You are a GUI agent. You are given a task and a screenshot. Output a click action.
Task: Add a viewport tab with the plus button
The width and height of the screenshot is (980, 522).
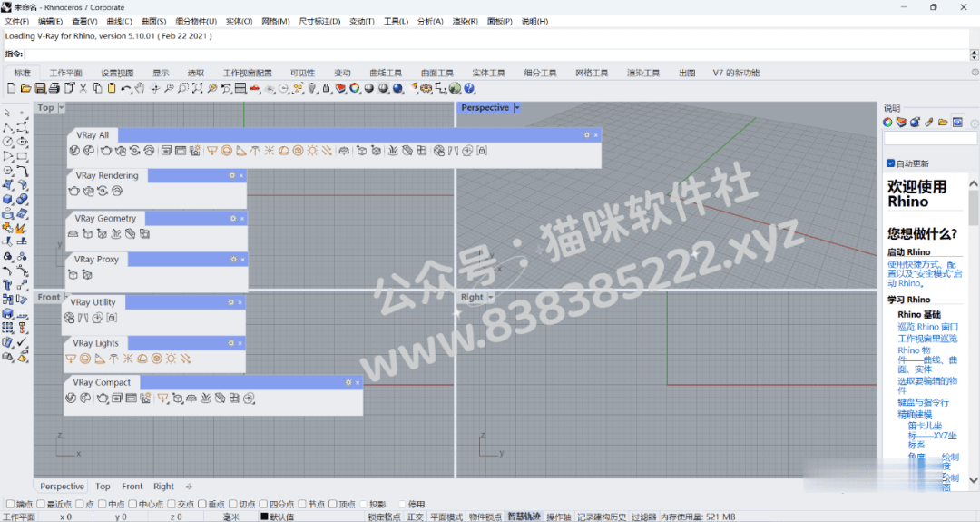coord(189,487)
